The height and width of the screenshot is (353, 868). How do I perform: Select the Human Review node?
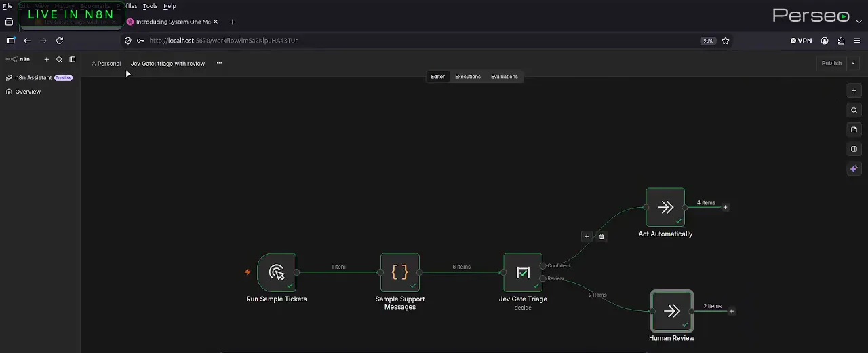pyautogui.click(x=672, y=311)
